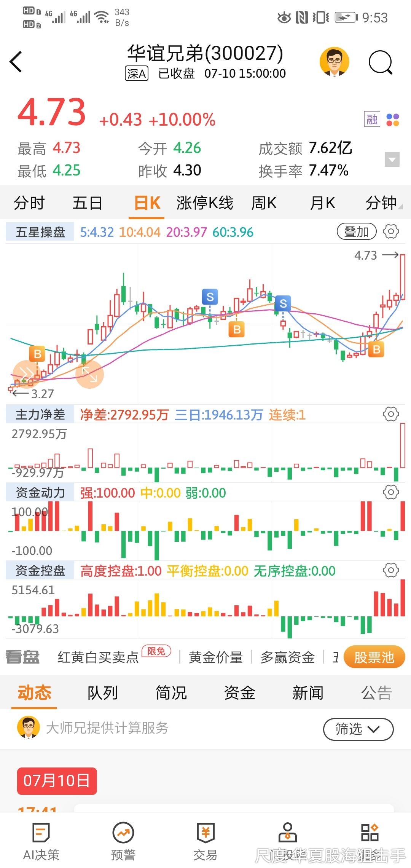Tap the 资金控盘 indicator label
Viewport: 411px width, 868px height.
40,571
